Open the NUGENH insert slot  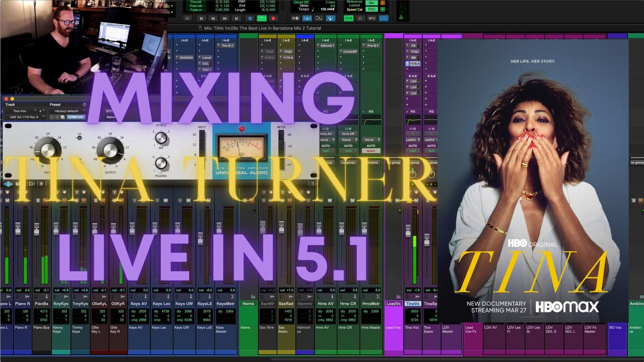click(x=185, y=57)
